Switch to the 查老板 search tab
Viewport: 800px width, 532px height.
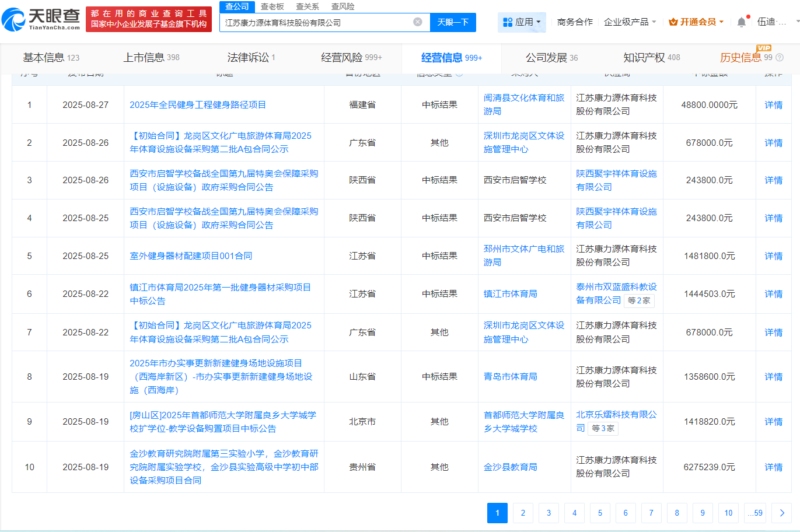coord(272,6)
